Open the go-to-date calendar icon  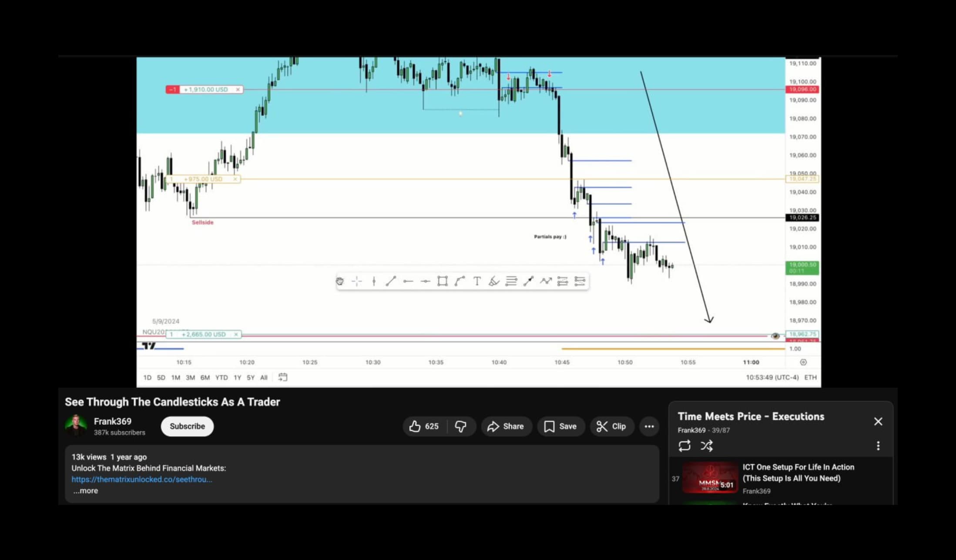click(x=283, y=377)
